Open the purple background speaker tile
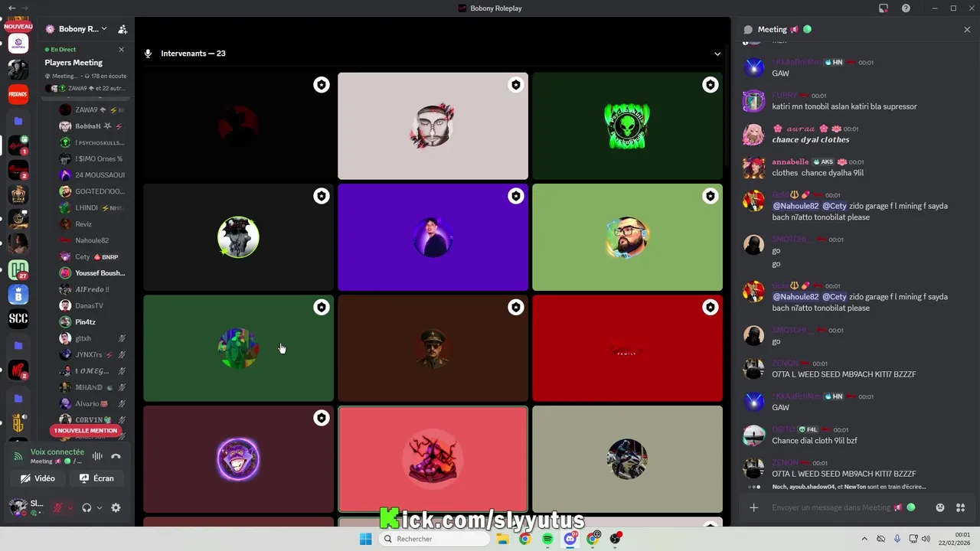Viewport: 980px width, 551px height. [x=433, y=237]
